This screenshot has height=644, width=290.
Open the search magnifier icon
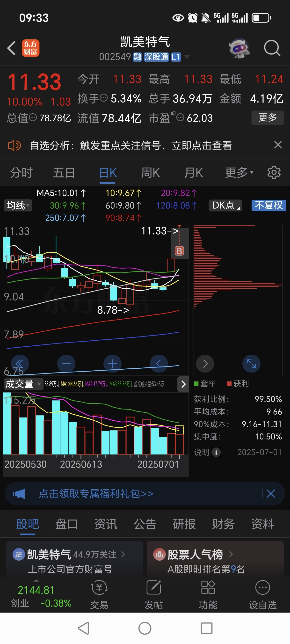pos(272,48)
